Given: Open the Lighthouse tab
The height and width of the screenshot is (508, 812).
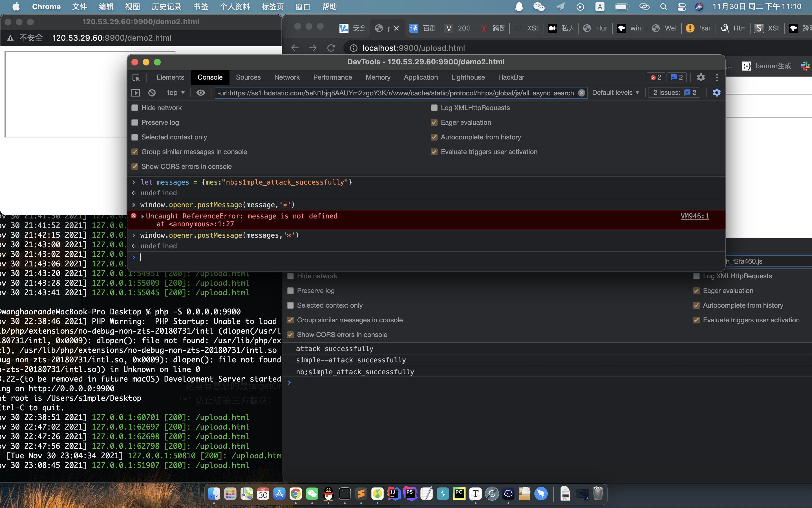Looking at the screenshot, I should pyautogui.click(x=468, y=78).
